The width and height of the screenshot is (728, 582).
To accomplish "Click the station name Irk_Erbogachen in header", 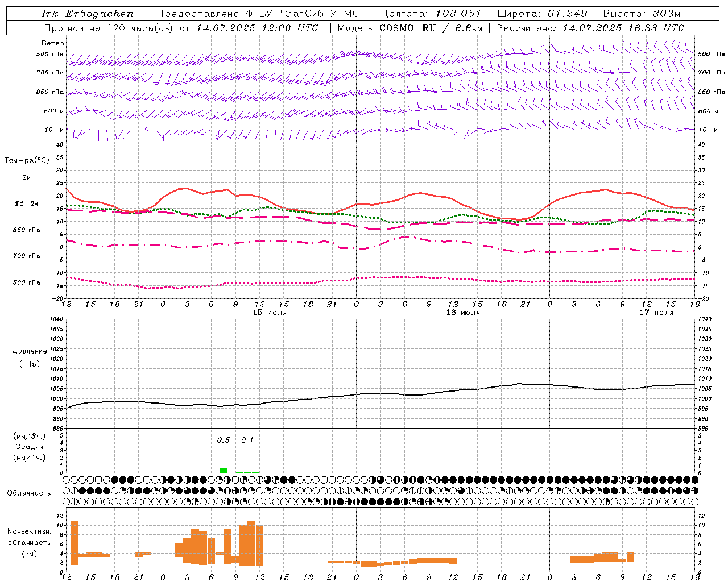I will tap(88, 14).
